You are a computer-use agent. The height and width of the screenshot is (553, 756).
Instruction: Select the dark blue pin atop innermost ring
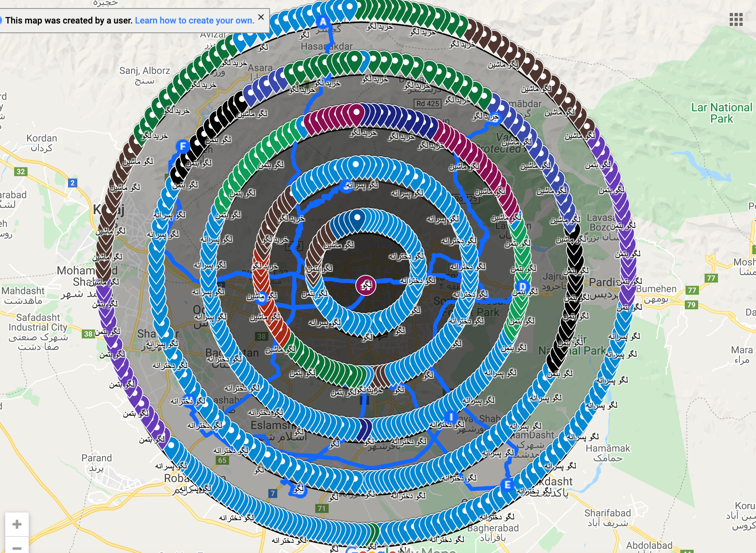357,218
